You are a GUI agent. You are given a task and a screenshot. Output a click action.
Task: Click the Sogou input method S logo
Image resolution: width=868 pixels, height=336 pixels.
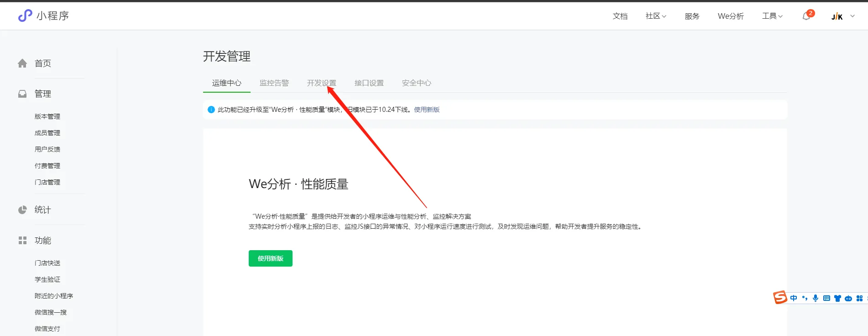click(x=780, y=298)
